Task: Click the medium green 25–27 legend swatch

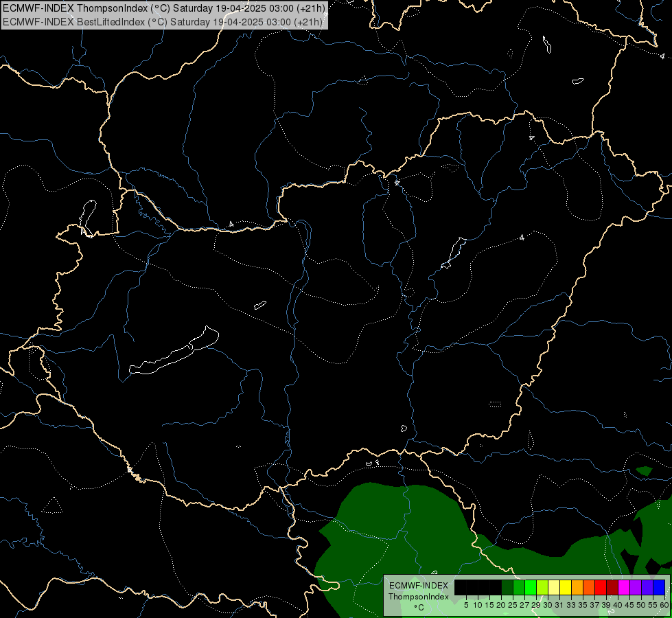Action: click(x=519, y=587)
